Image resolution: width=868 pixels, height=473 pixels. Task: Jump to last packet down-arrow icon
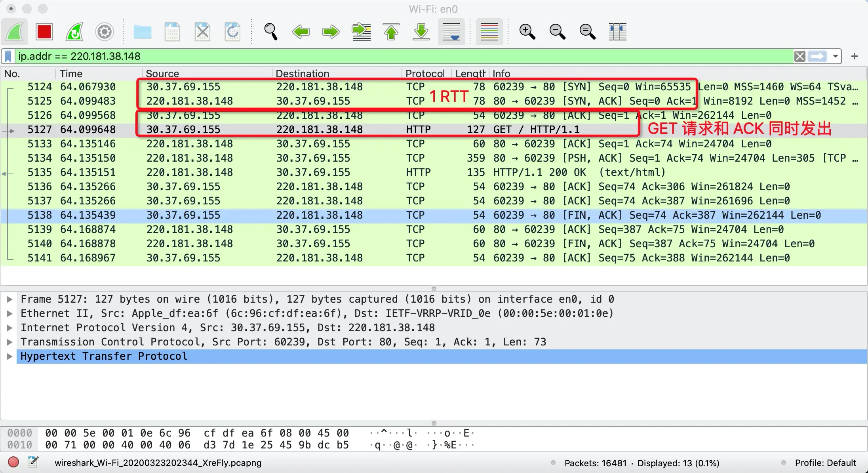(x=421, y=32)
